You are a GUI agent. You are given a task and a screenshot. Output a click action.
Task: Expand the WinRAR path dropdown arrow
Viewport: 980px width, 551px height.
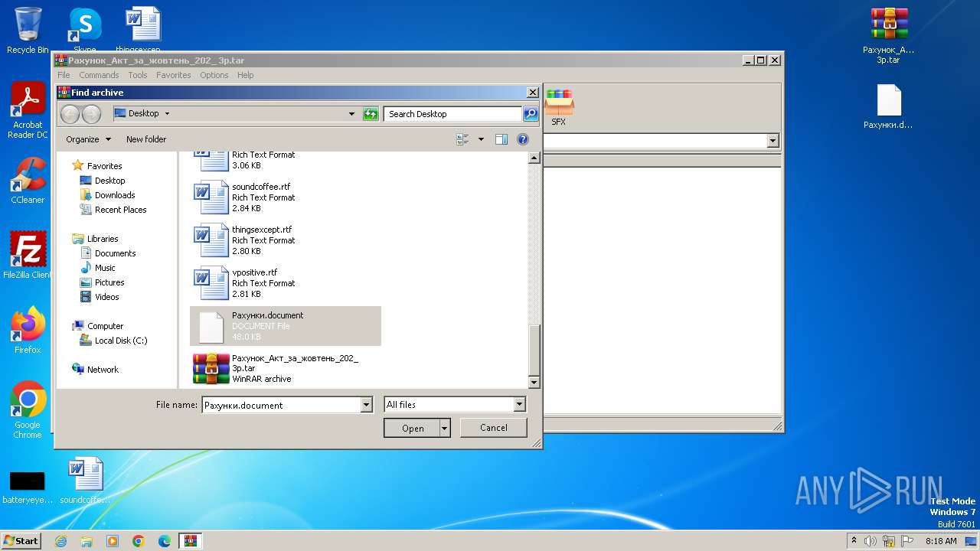773,141
